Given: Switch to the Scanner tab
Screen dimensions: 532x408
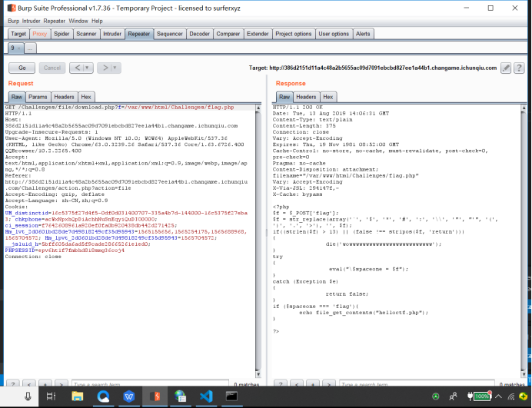Looking at the screenshot, I should [x=86, y=34].
